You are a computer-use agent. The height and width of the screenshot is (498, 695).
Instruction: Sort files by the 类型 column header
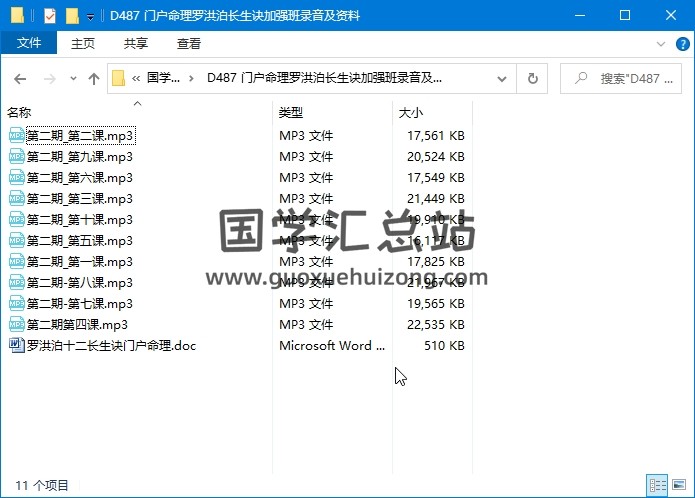pos(291,113)
